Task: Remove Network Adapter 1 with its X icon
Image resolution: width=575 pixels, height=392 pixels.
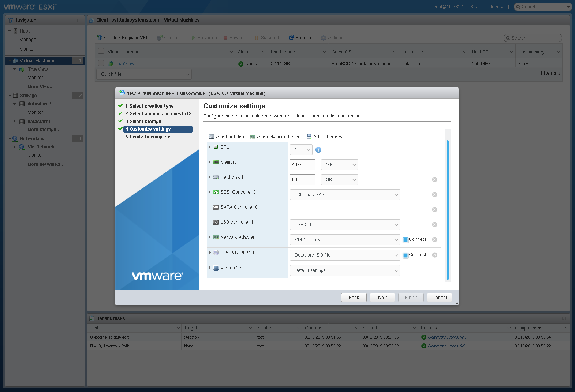Action: click(434, 240)
